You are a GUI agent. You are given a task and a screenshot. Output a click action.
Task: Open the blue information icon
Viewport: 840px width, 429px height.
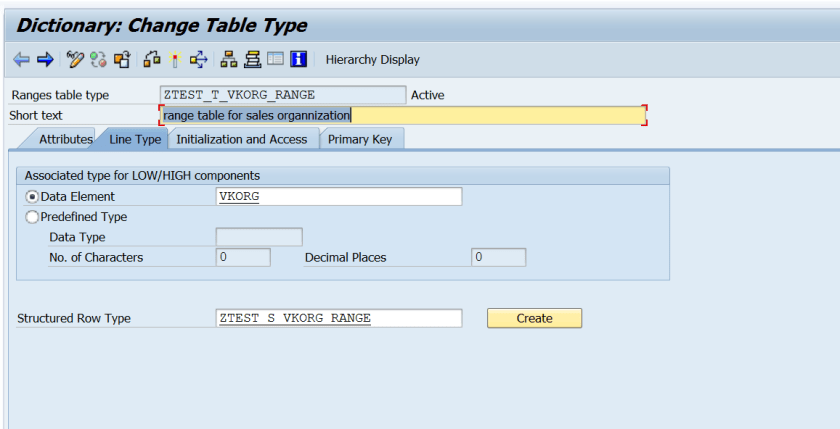(298, 59)
